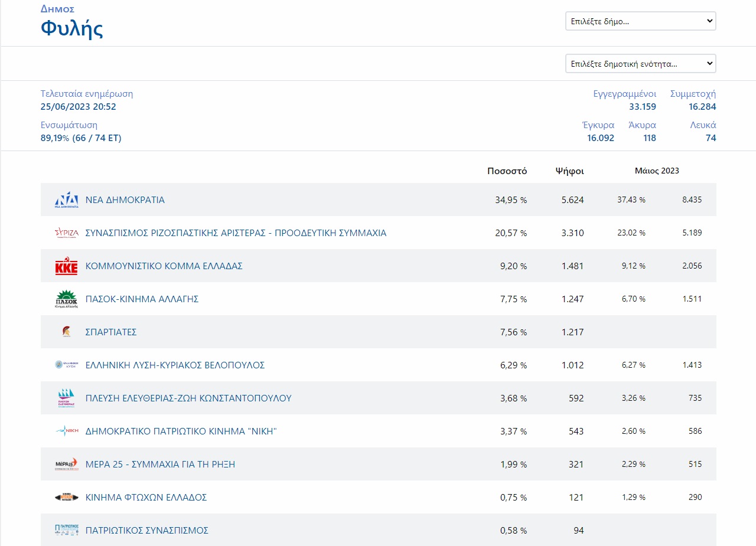Click the 'Ποσοστό' column header
Viewport: 756px width, 546px height.
(507, 171)
